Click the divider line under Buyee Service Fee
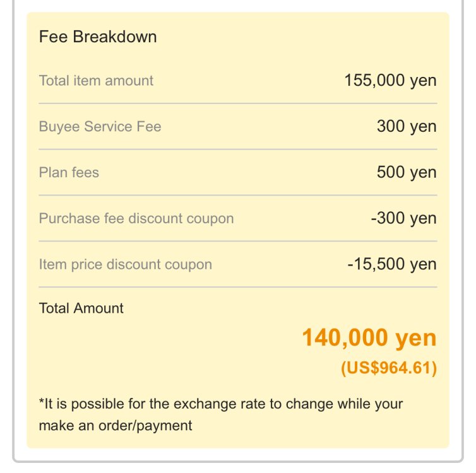Image resolution: width=476 pixels, height=473 pixels. (237, 149)
